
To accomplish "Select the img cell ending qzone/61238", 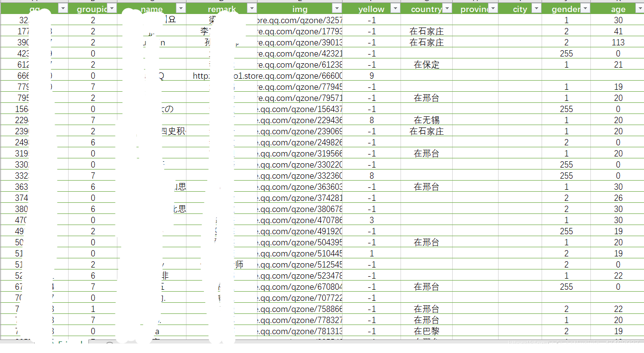I will point(300,65).
